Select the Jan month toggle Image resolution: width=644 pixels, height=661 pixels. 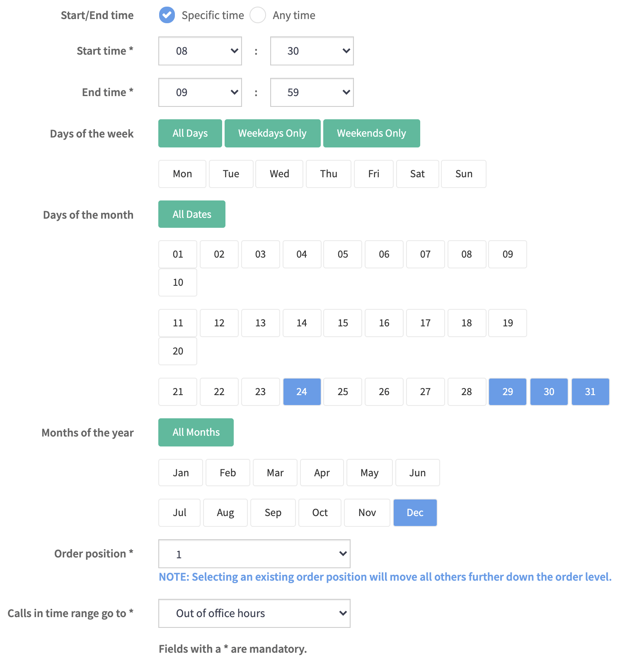point(181,473)
